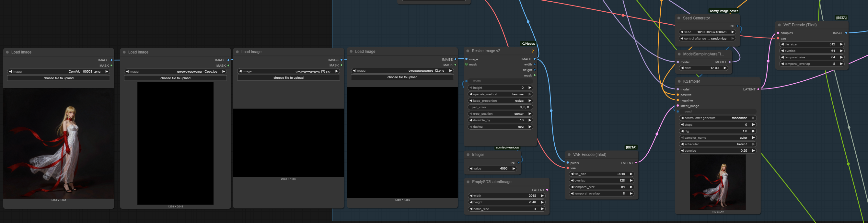Collapse Load Image node with gwgwgwegwgwg (3).jpg
868x223 pixels.
tap(237, 52)
